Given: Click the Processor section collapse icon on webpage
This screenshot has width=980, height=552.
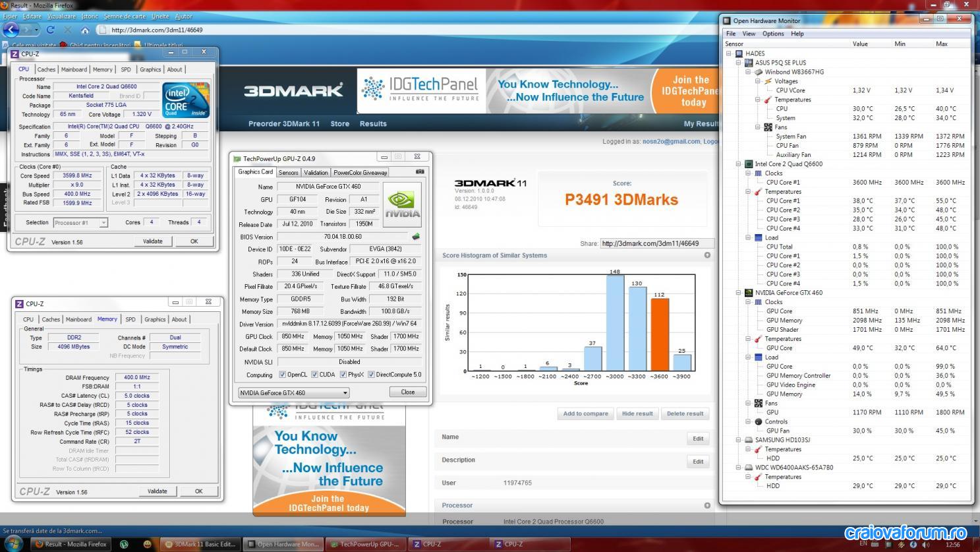Looking at the screenshot, I should pos(707,505).
